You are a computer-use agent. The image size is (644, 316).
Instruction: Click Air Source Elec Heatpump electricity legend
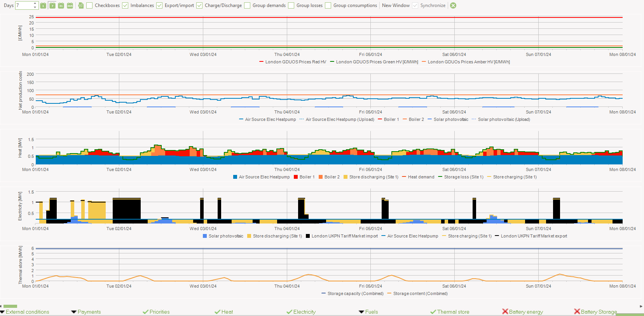pyautogui.click(x=410, y=236)
